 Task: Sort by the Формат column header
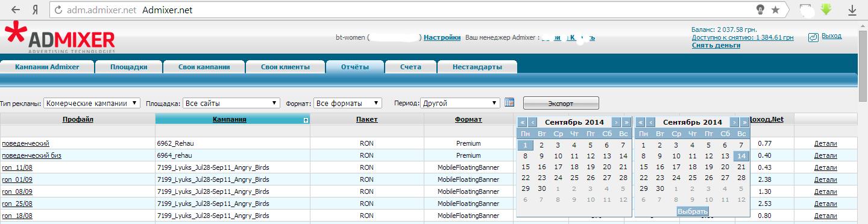pyautogui.click(x=468, y=119)
